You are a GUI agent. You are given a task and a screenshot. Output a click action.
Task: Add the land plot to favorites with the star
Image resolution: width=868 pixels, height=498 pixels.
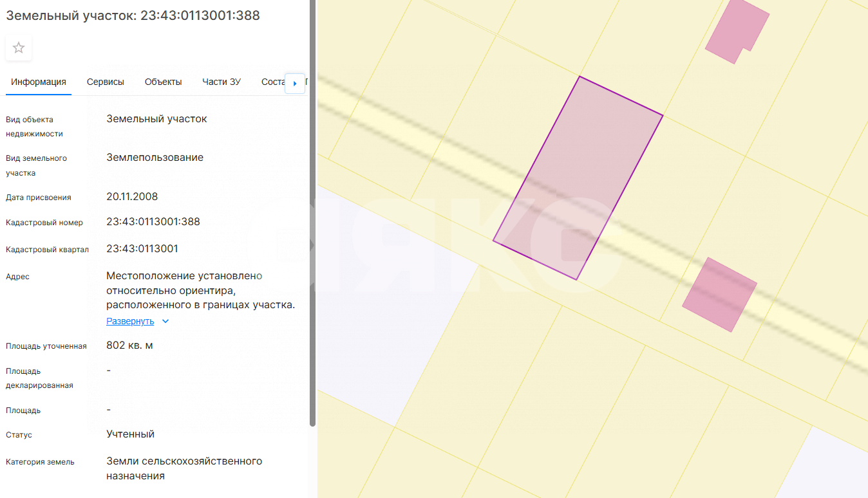(19, 48)
